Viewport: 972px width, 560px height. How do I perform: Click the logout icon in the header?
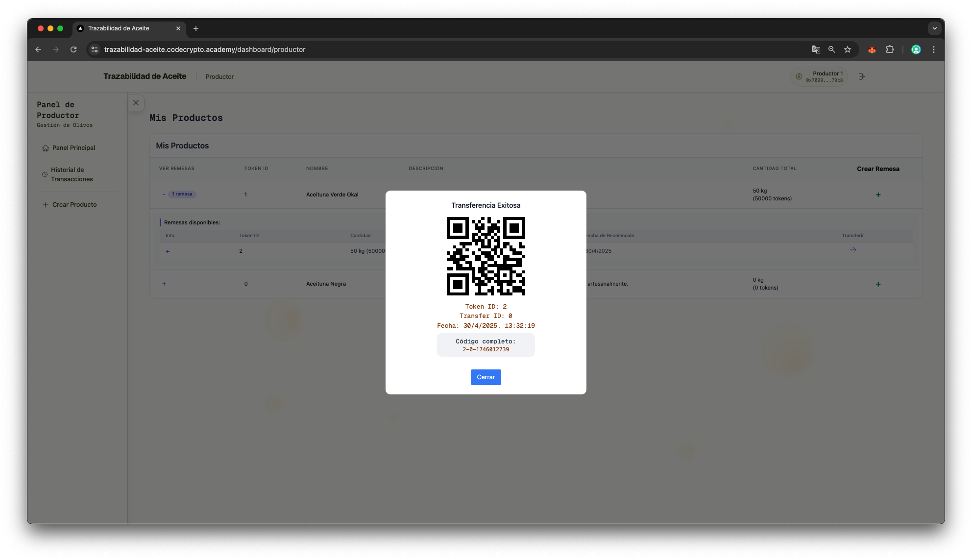pyautogui.click(x=862, y=76)
